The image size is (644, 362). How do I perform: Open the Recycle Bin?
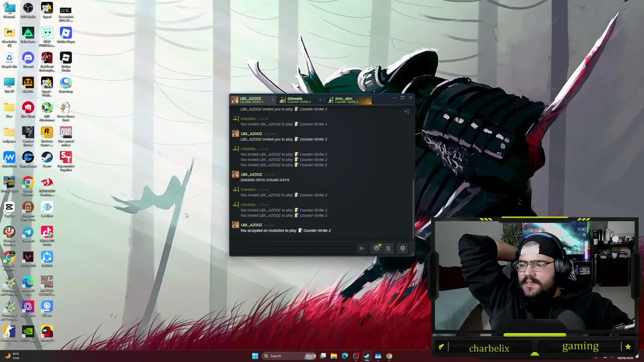9,61
